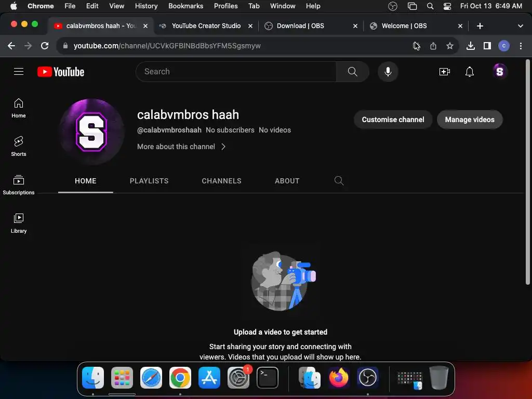Open Control Center in menu bar
The image size is (532, 399).
coord(447,6)
